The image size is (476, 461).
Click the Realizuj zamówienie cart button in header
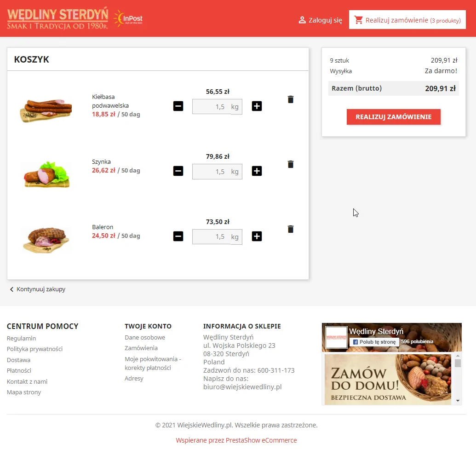click(407, 20)
